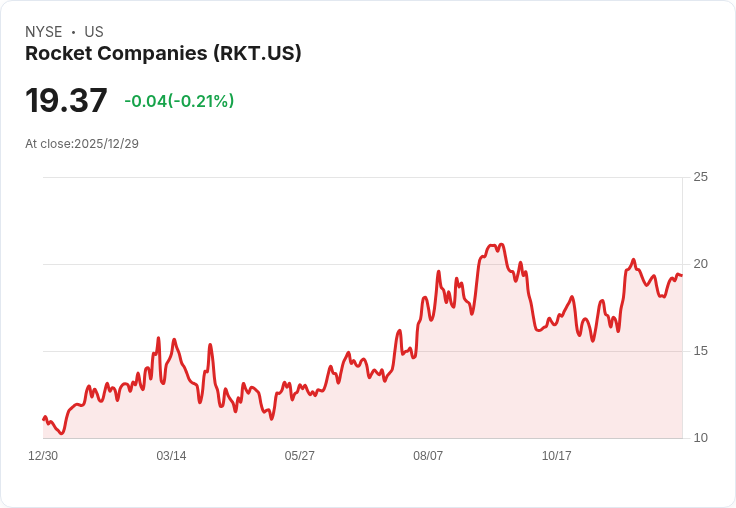
Task: Select the 05/27 date axis label
Action: 299,455
